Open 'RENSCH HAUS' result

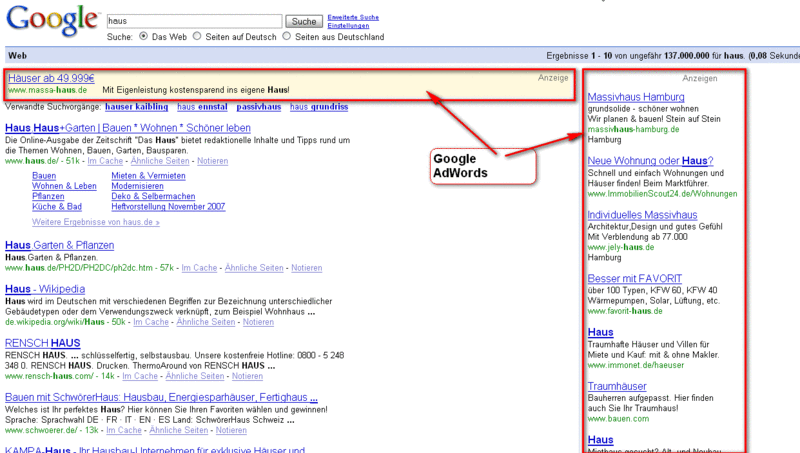click(x=43, y=343)
